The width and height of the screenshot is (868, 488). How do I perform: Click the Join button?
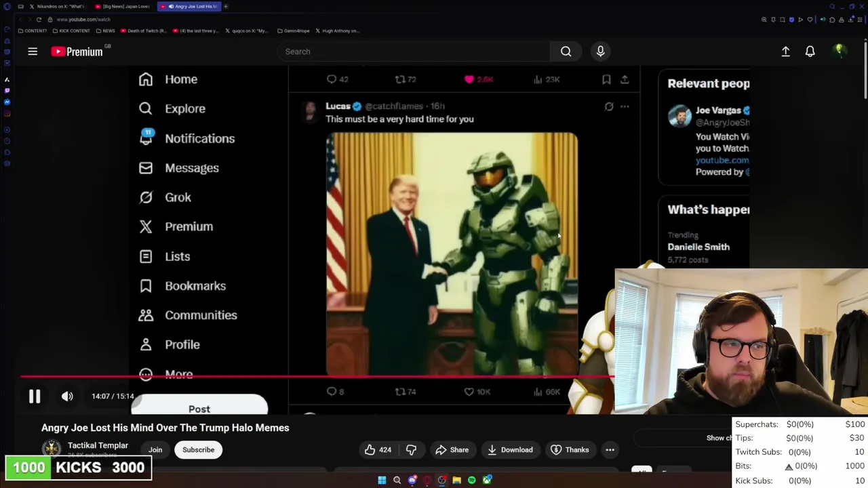155,450
